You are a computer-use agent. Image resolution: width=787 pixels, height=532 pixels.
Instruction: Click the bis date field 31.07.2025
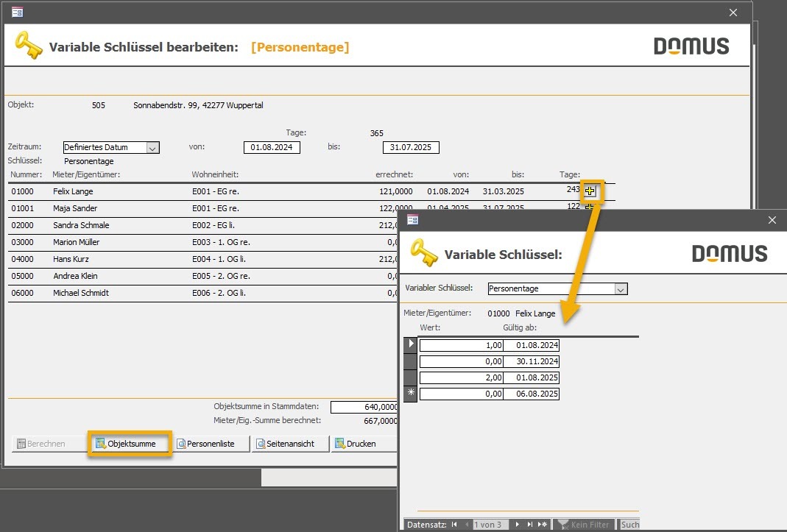click(411, 148)
